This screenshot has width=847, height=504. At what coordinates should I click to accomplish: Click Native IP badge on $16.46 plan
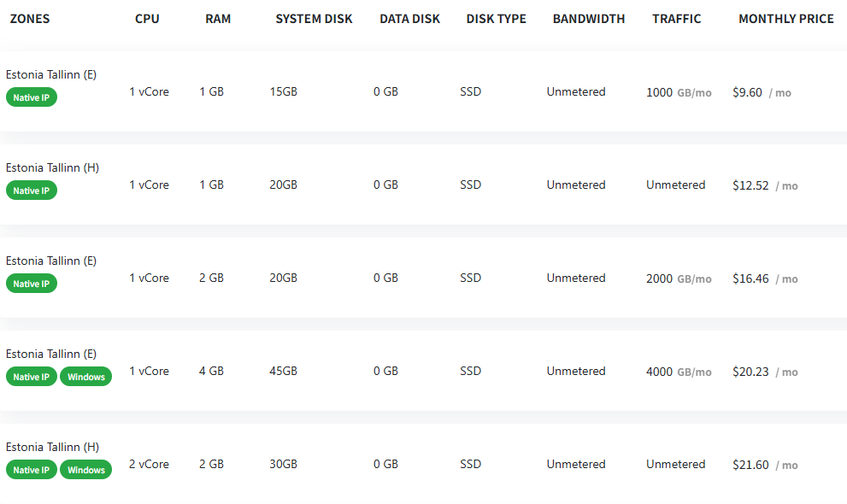(x=32, y=284)
